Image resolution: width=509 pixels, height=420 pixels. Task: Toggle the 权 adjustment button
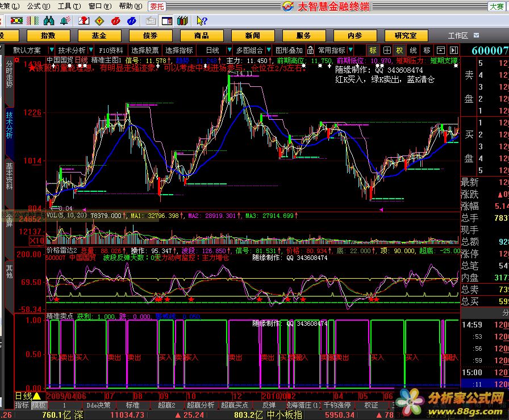tap(399, 51)
